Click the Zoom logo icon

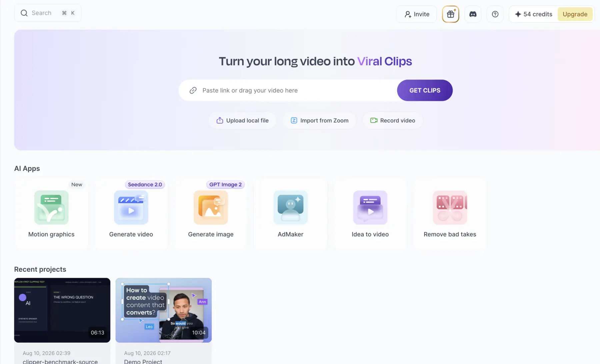coord(294,120)
